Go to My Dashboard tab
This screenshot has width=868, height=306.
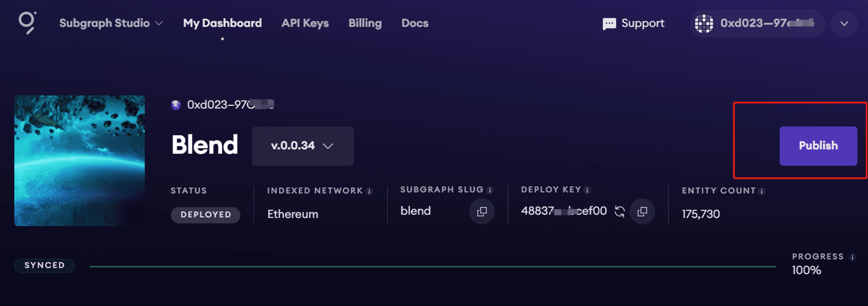(x=222, y=23)
